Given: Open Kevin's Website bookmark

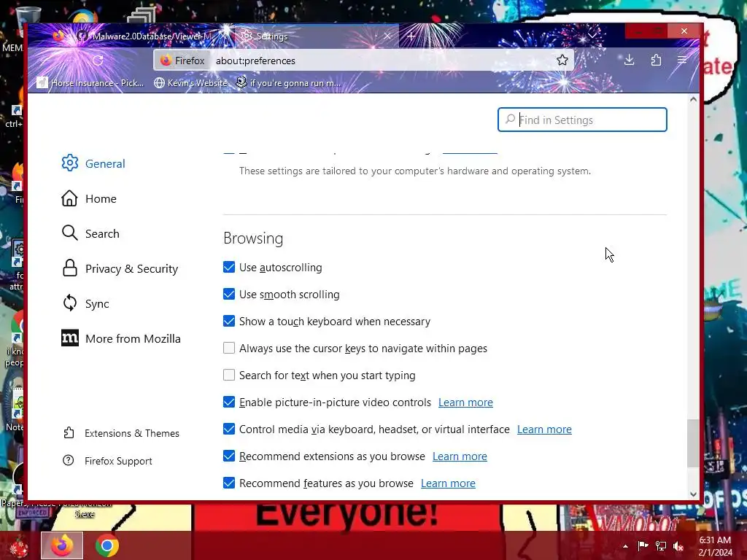Looking at the screenshot, I should (190, 83).
